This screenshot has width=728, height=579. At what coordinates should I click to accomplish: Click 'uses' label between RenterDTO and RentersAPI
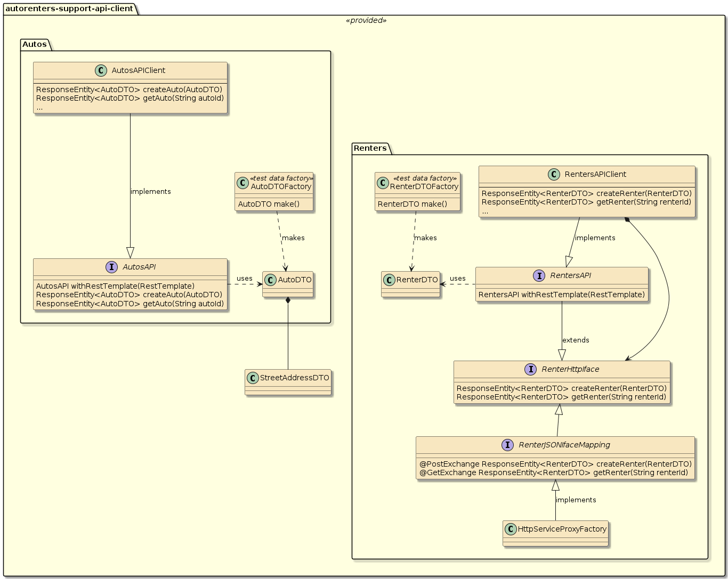[458, 279]
